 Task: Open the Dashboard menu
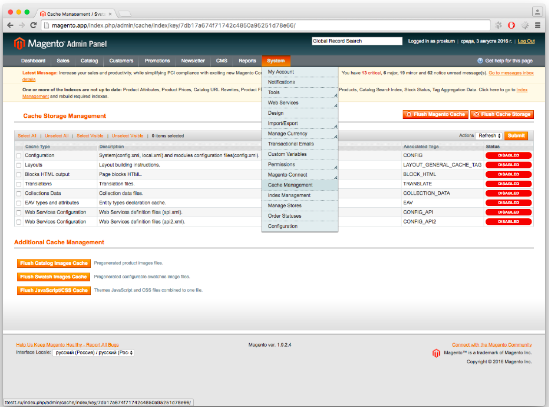click(33, 61)
